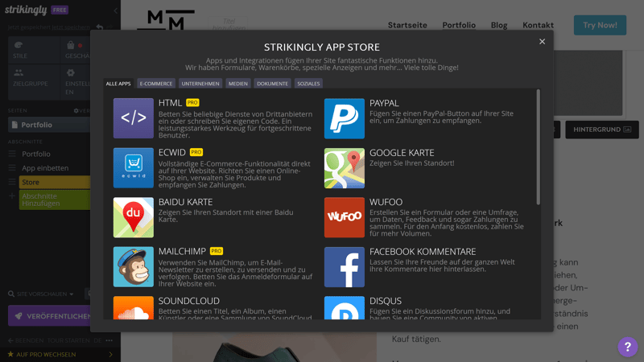This screenshot has width=644, height=362.
Task: Open the SoundCloud app icon
Action: (133, 308)
